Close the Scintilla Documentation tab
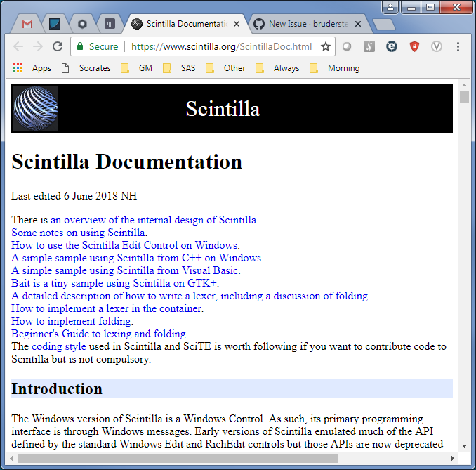476x470 pixels. [x=236, y=24]
